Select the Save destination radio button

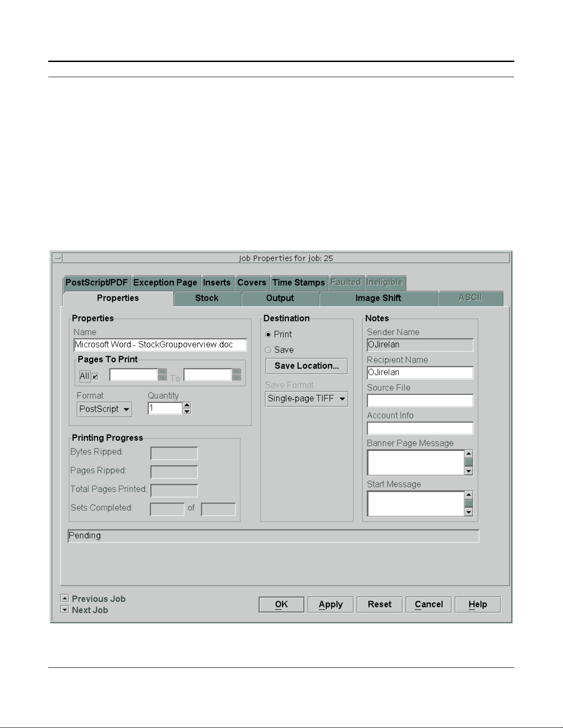pyautogui.click(x=268, y=350)
